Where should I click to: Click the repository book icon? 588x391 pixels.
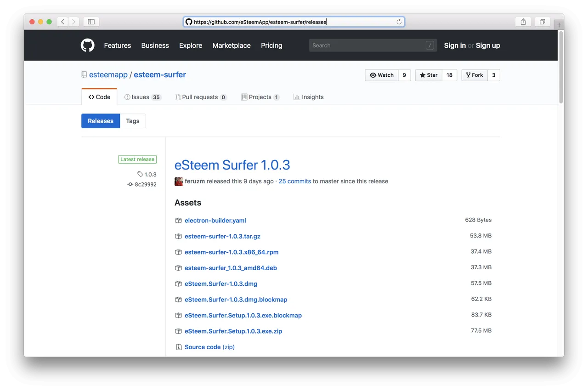84,75
